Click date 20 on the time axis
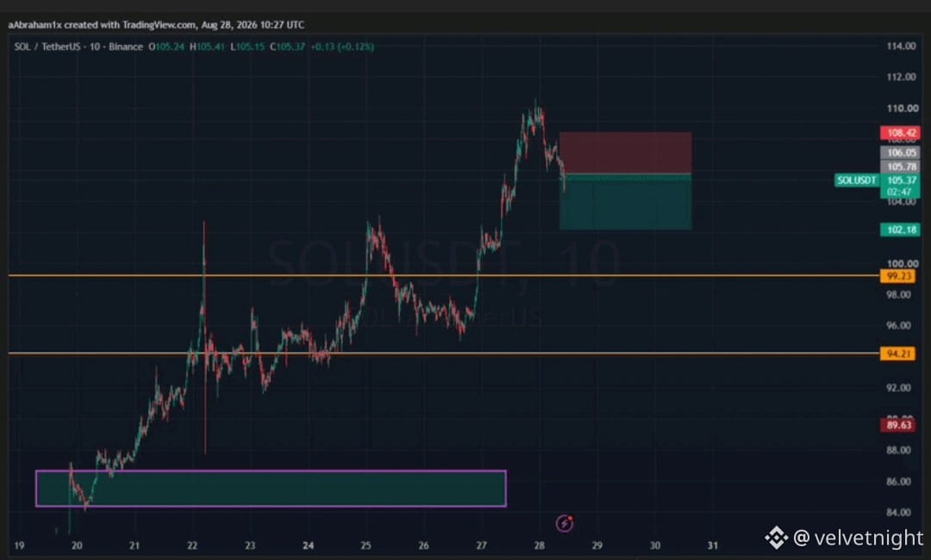The width and height of the screenshot is (931, 560). [x=77, y=545]
